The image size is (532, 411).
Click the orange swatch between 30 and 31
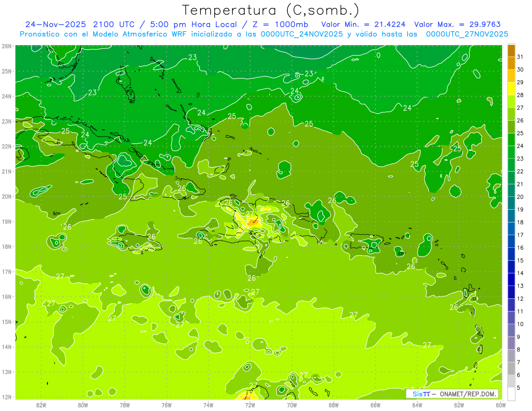tap(511, 63)
